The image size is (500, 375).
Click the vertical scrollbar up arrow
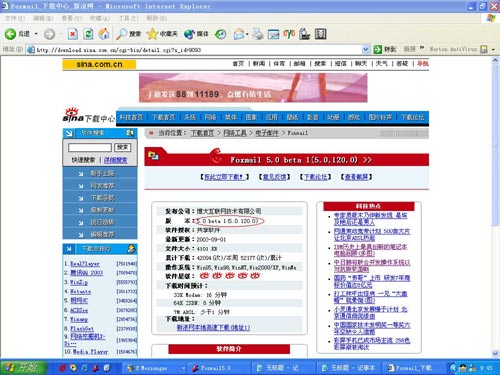[495, 61]
